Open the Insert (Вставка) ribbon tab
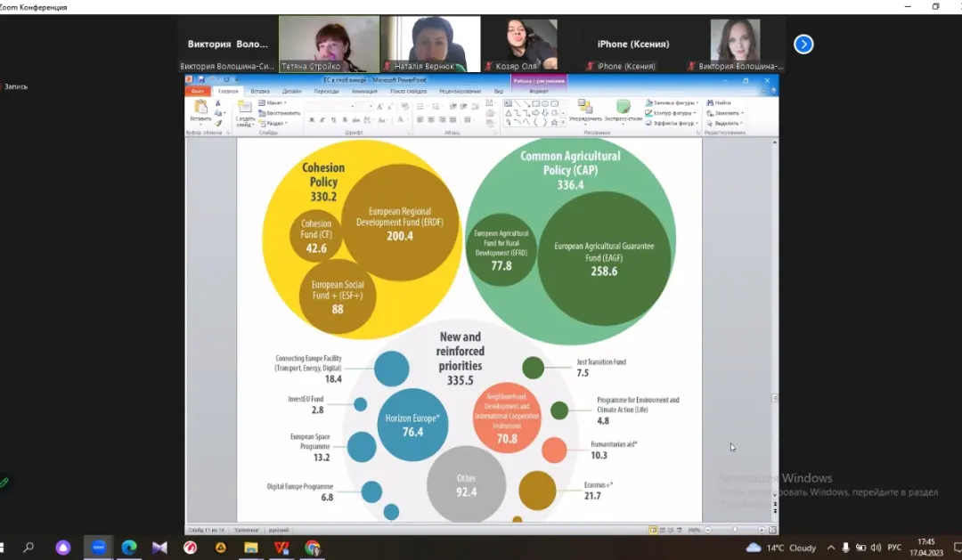 [x=260, y=91]
